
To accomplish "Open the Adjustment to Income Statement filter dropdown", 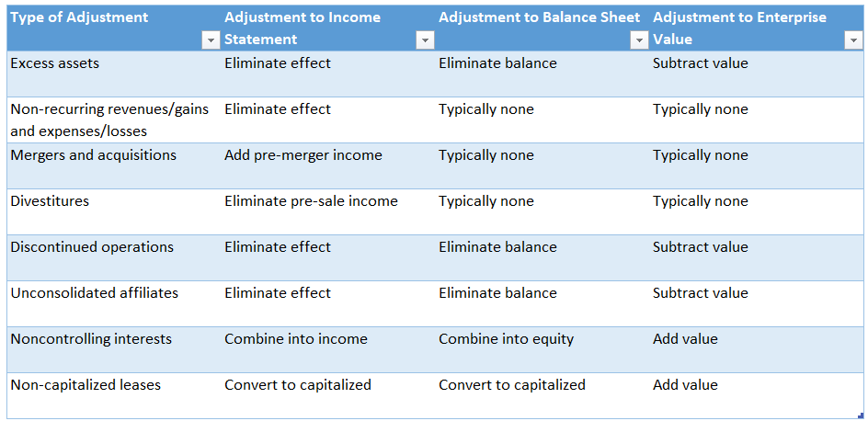I will tap(425, 40).
